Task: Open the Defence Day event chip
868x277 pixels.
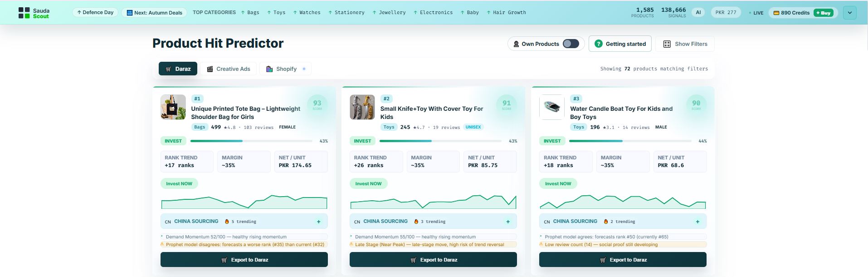Action: tap(95, 12)
